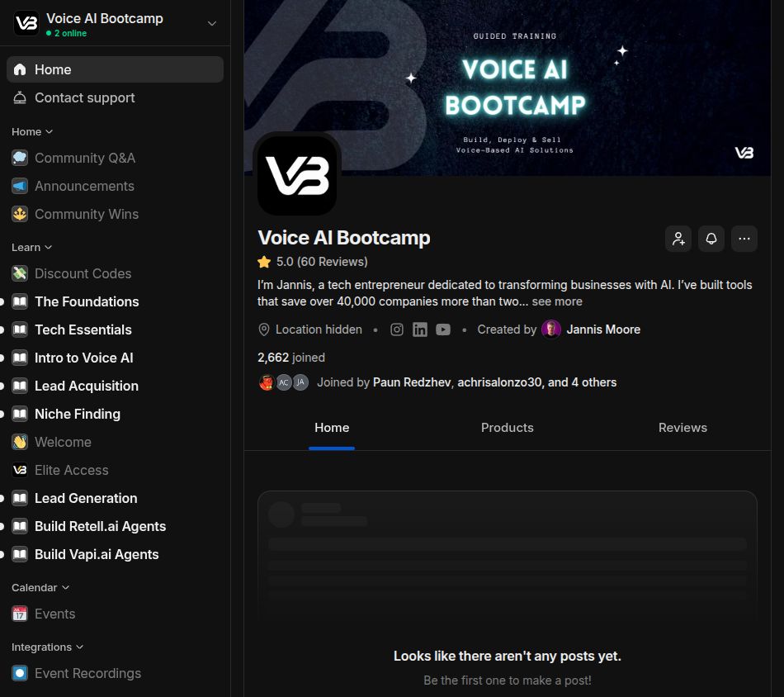Collapse the Home section group

pos(32,131)
